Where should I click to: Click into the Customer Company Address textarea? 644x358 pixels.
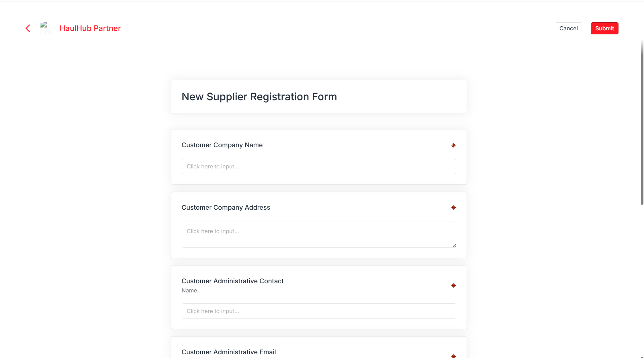tap(319, 234)
